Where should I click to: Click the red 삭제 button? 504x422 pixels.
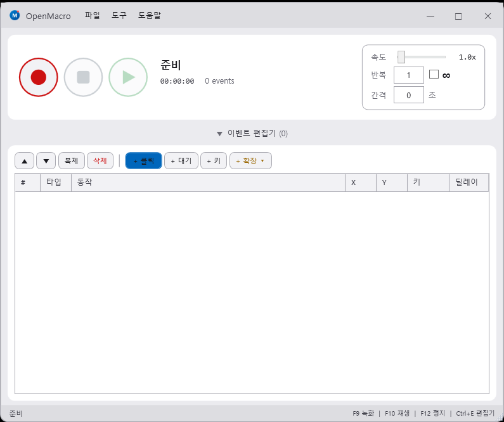point(100,161)
